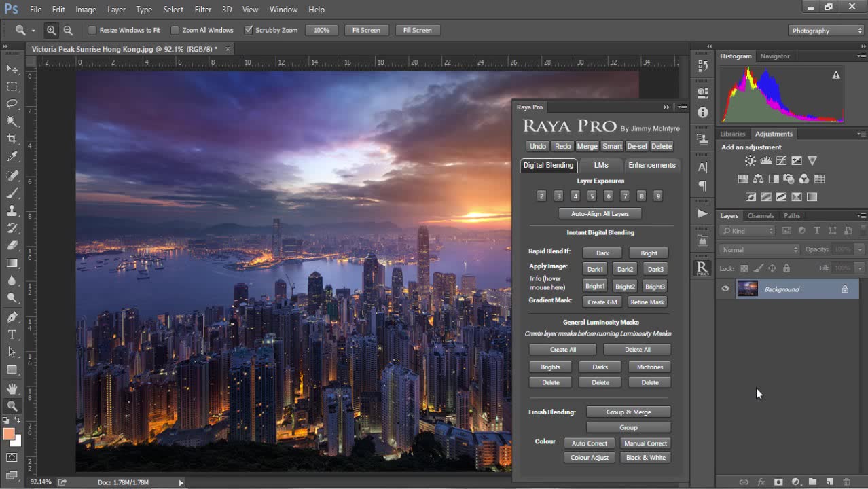Select the Zoom tool in toolbox
The width and height of the screenshot is (868, 489).
click(12, 405)
